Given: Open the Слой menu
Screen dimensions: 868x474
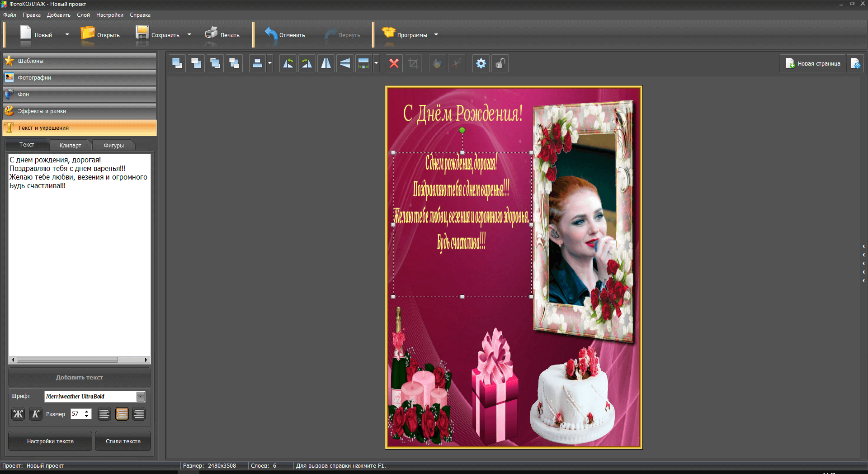Looking at the screenshot, I should click(83, 15).
